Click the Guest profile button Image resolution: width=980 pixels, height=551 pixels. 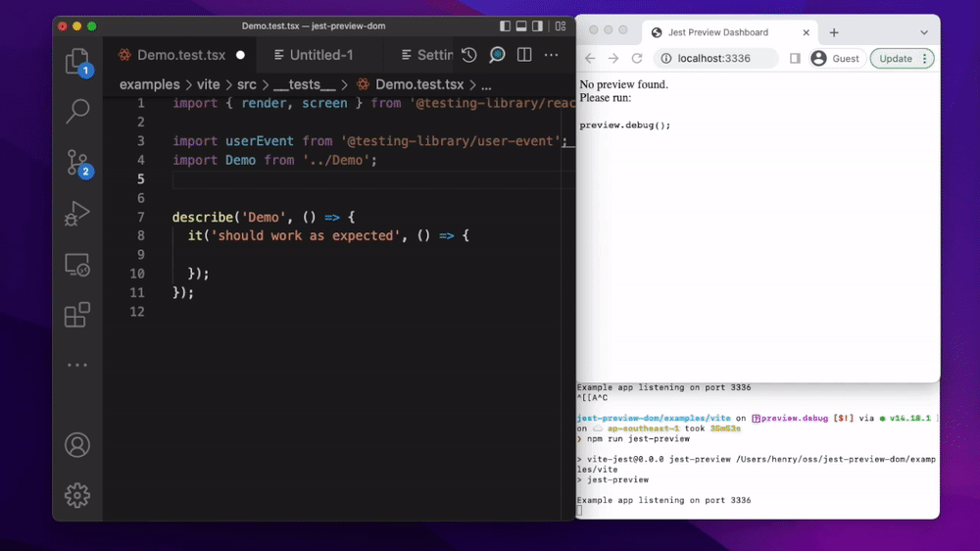click(x=835, y=59)
